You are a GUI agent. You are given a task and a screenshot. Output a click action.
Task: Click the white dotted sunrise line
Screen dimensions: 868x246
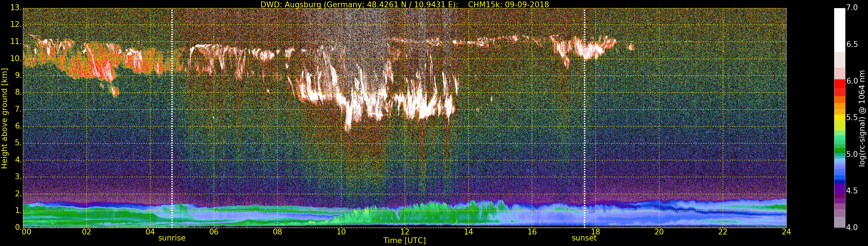172,118
